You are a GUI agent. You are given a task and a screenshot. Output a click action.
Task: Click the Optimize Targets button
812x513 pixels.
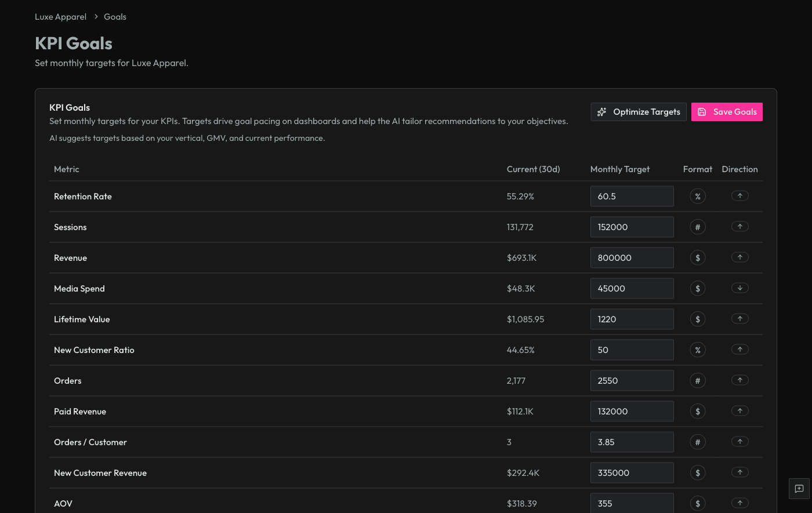[x=638, y=112]
